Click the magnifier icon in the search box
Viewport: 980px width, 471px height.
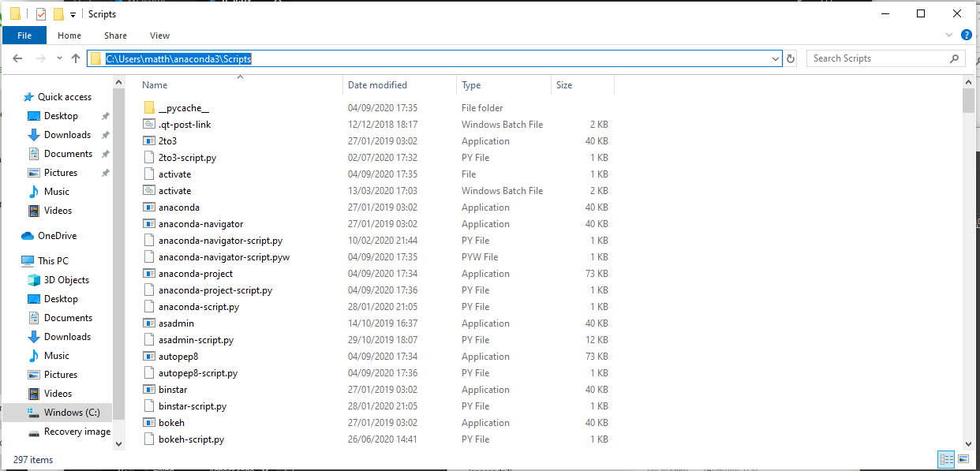coord(954,58)
